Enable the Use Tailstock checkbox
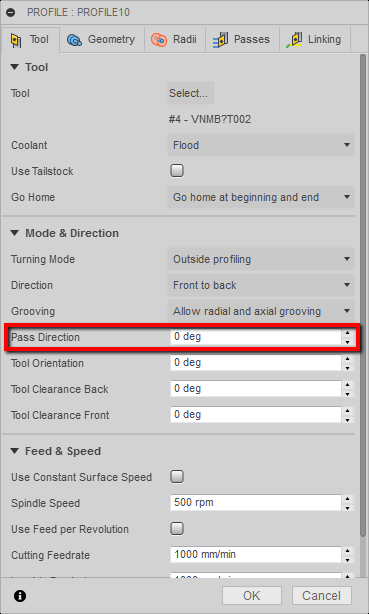369x614 pixels. pyautogui.click(x=177, y=171)
